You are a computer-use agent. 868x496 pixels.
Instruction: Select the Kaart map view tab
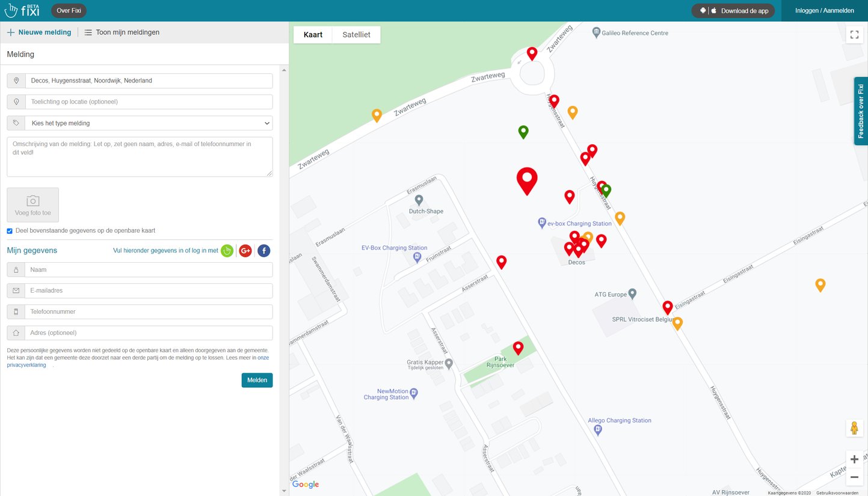point(313,35)
